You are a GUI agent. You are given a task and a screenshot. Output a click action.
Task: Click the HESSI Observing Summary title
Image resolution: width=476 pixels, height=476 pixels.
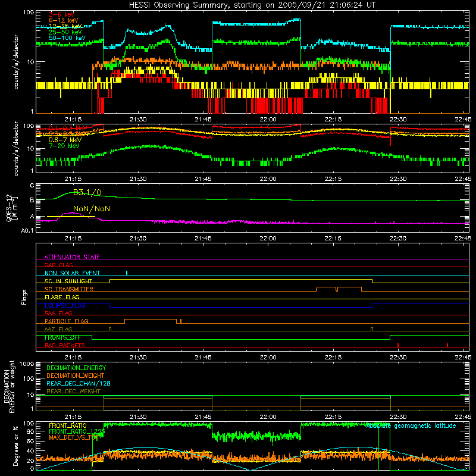252,5
